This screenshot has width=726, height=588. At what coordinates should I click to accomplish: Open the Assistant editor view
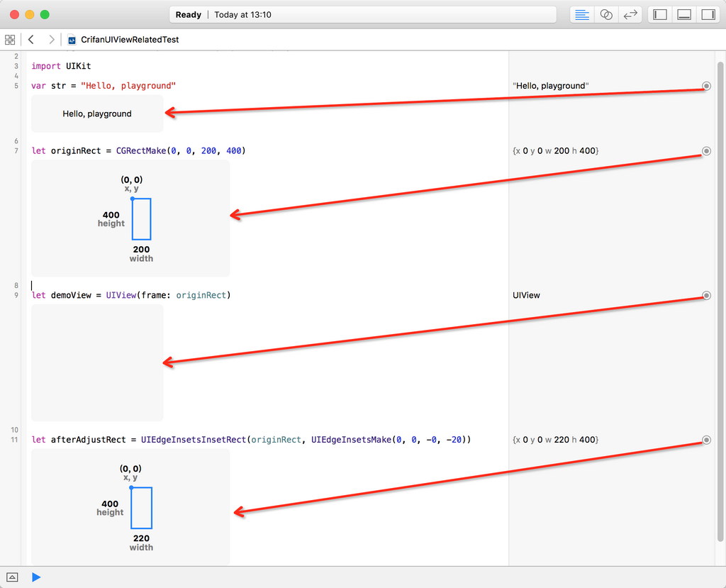pos(606,15)
